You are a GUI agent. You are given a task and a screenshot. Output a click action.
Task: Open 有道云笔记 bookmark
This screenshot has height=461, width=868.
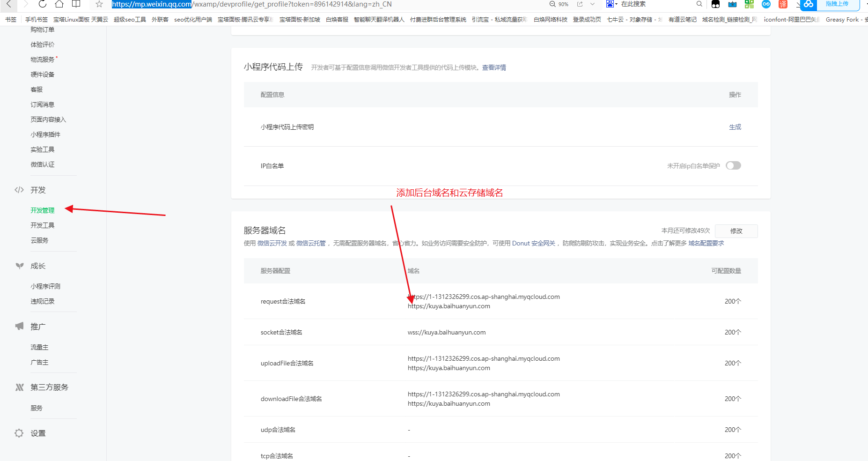(682, 19)
